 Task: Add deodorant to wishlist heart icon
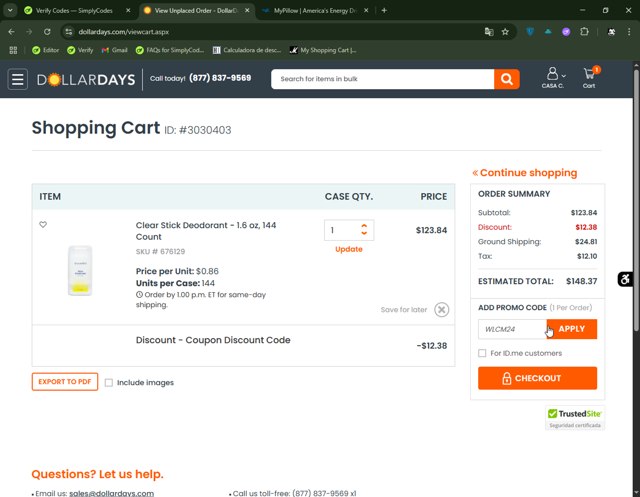[x=43, y=224]
